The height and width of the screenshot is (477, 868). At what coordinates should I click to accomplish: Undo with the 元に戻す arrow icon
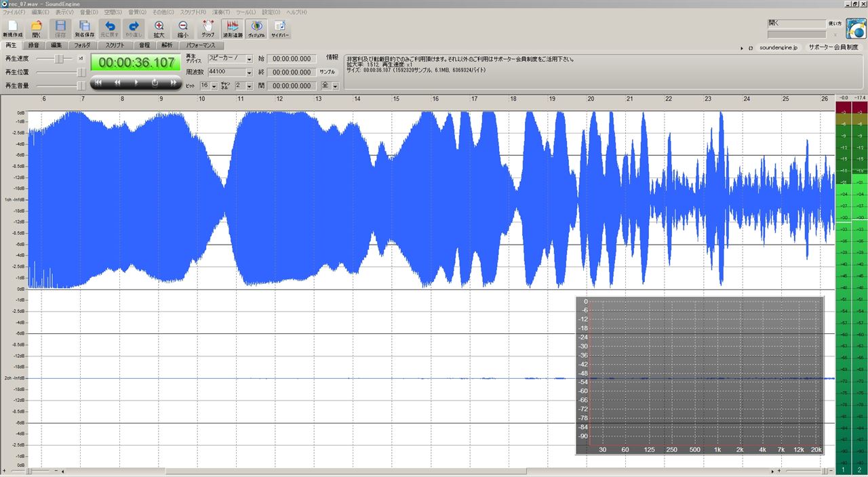point(109,28)
